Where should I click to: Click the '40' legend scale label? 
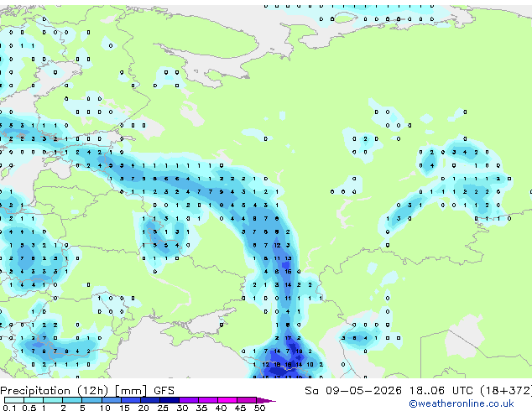coord(222,408)
